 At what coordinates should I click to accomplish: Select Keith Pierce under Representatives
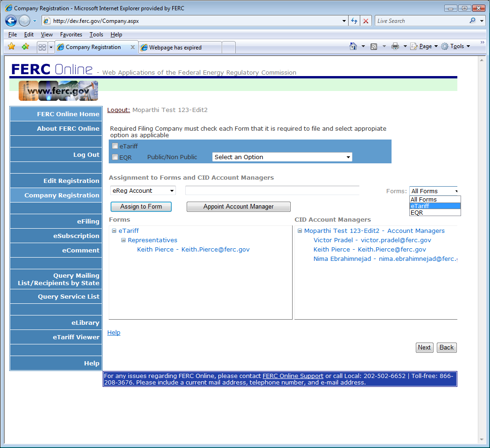click(193, 249)
